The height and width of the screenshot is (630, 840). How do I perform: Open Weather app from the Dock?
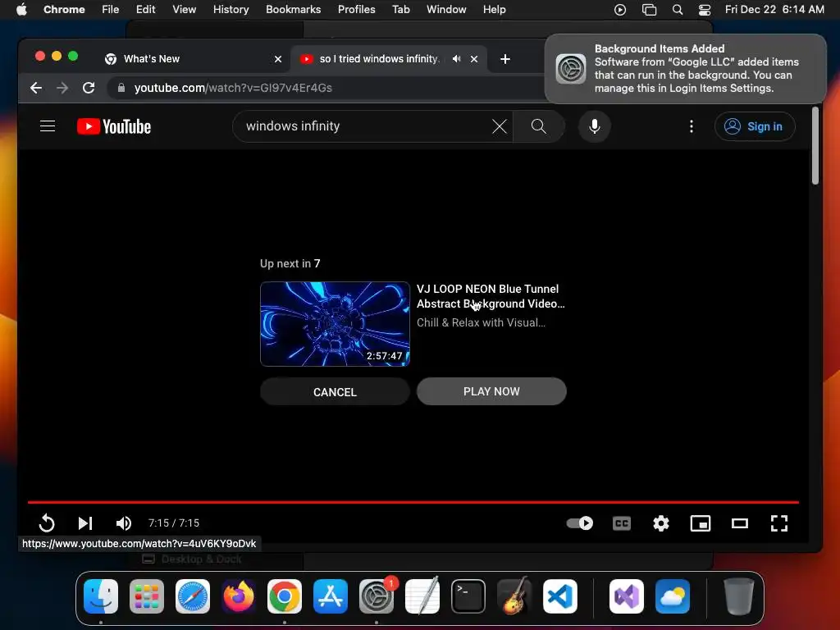673,596
